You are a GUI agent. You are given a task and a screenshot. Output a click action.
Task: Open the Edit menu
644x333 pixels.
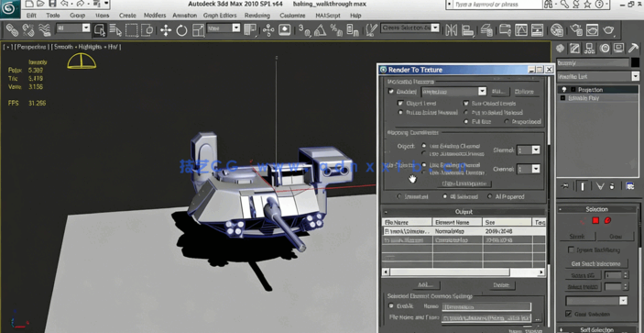pyautogui.click(x=31, y=16)
